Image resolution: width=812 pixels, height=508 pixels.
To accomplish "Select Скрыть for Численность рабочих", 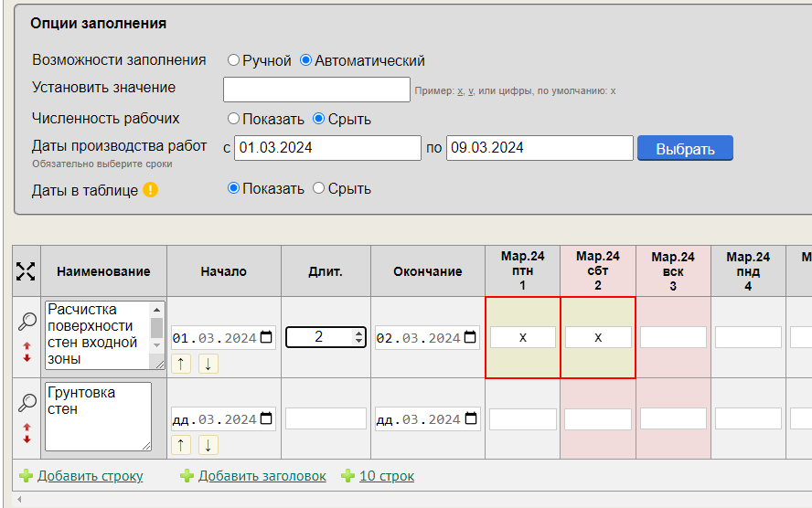I will (x=318, y=119).
